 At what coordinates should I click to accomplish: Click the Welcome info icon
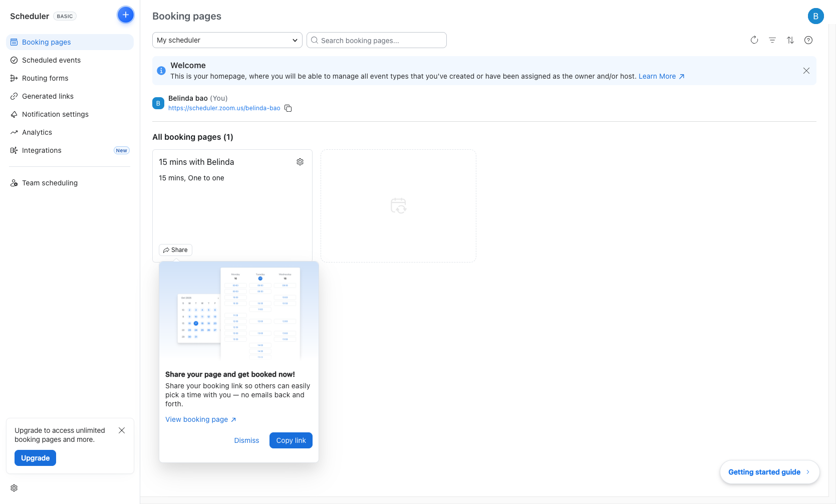(x=161, y=71)
